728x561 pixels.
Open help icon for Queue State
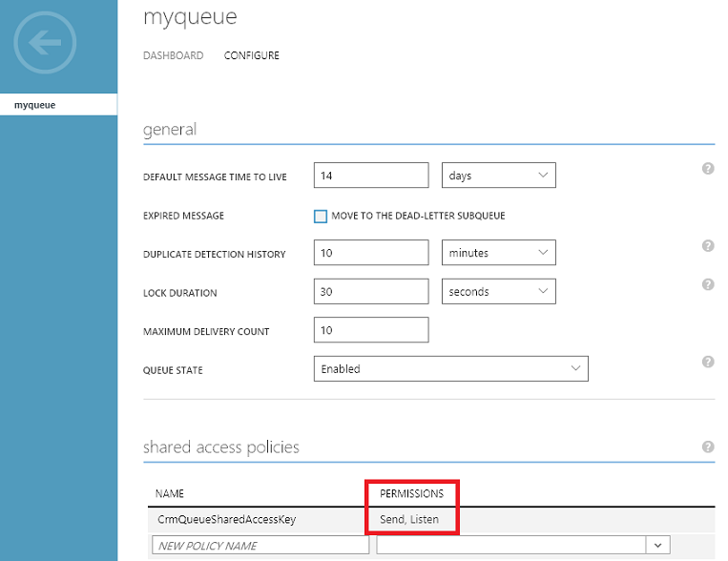click(708, 362)
